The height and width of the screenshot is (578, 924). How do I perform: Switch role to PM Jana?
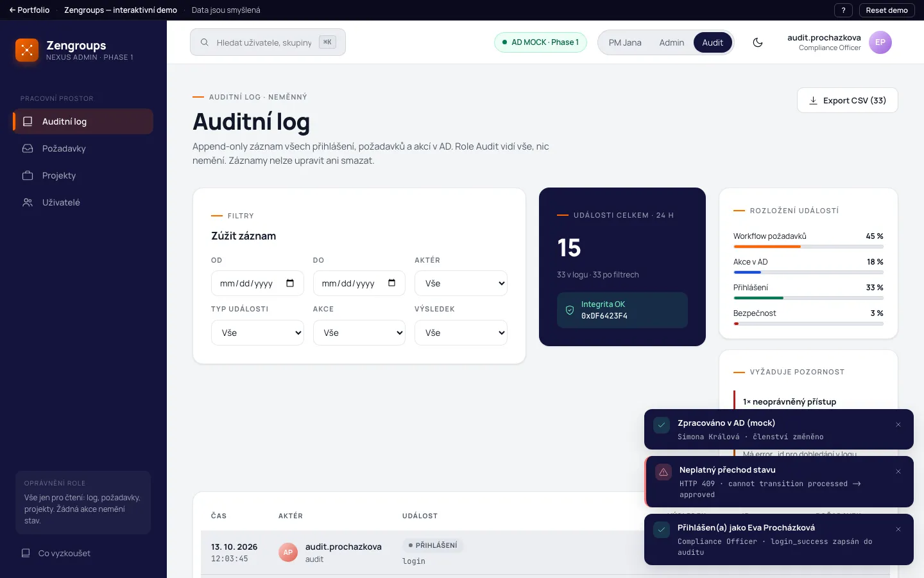[625, 42]
